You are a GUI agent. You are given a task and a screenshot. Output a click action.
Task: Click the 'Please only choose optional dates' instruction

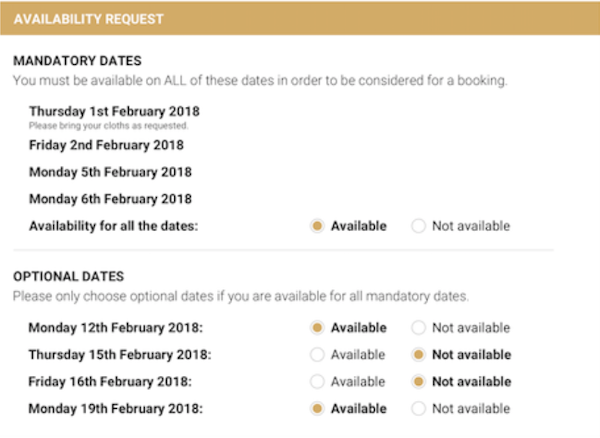(x=240, y=297)
